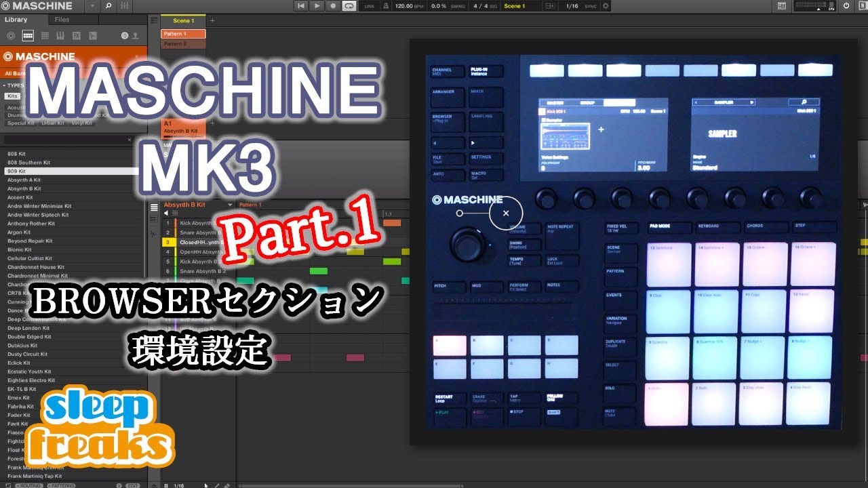The height and width of the screenshot is (488, 868).
Task: Open the settings gear icon in header
Action: click(606, 6)
